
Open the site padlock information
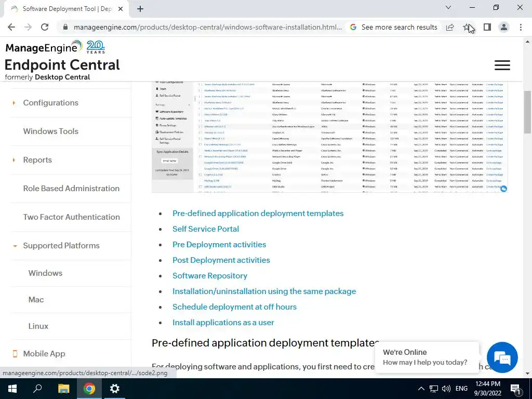pyautogui.click(x=65, y=27)
